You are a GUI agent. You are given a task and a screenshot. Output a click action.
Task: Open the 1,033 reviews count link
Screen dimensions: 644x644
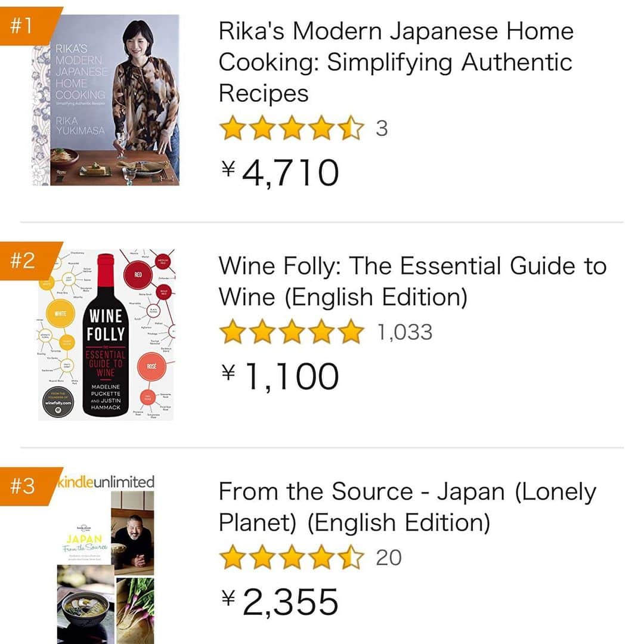(x=404, y=332)
